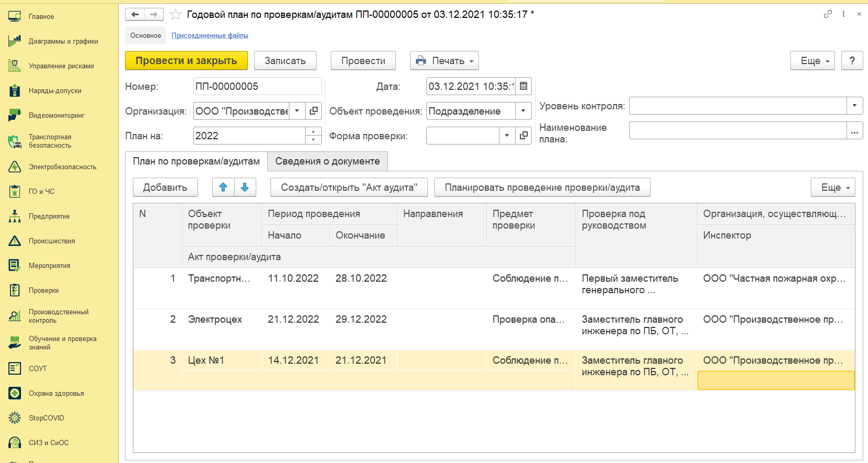
Task: Select Электроцех row 2 cell
Action: click(222, 320)
